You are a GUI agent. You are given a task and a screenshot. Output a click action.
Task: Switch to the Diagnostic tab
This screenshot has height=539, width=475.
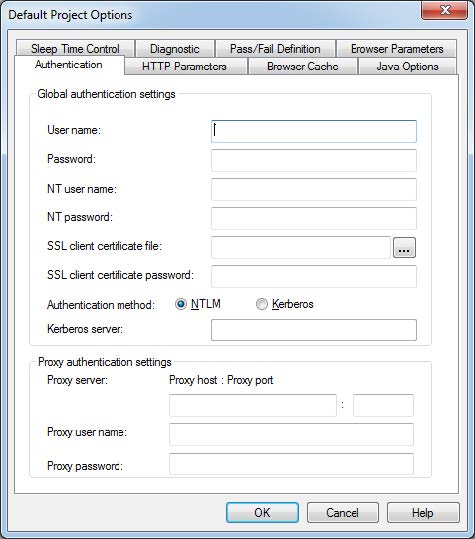click(175, 48)
